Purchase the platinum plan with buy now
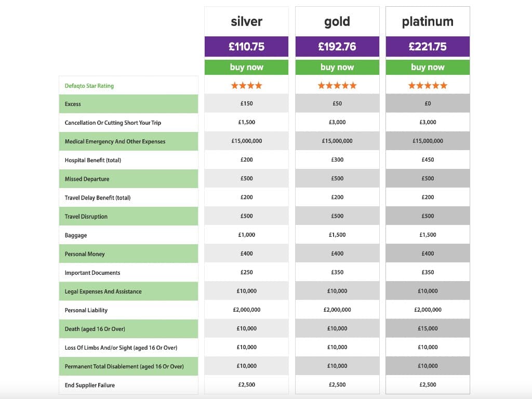Screen dimensions: 532x399 click(x=428, y=67)
